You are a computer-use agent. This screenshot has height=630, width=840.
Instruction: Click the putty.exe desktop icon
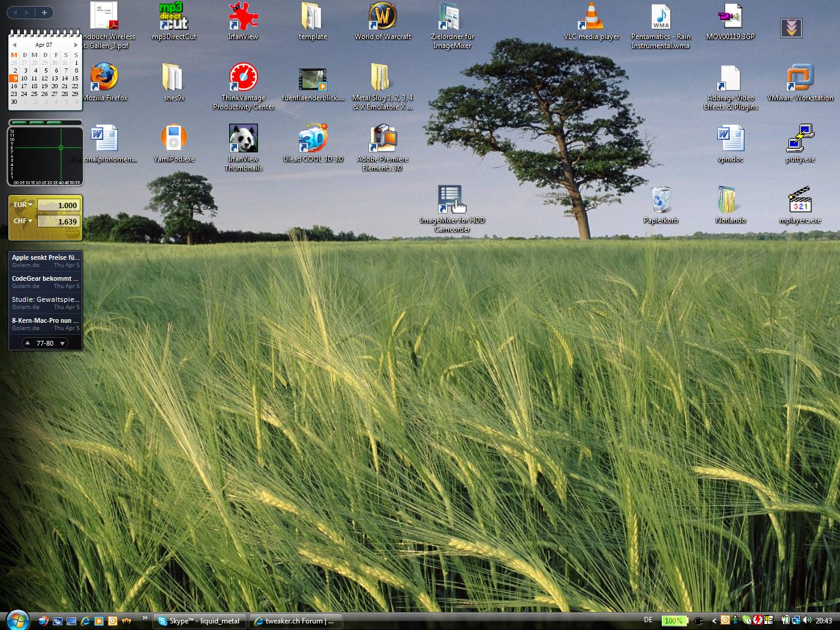click(x=800, y=139)
